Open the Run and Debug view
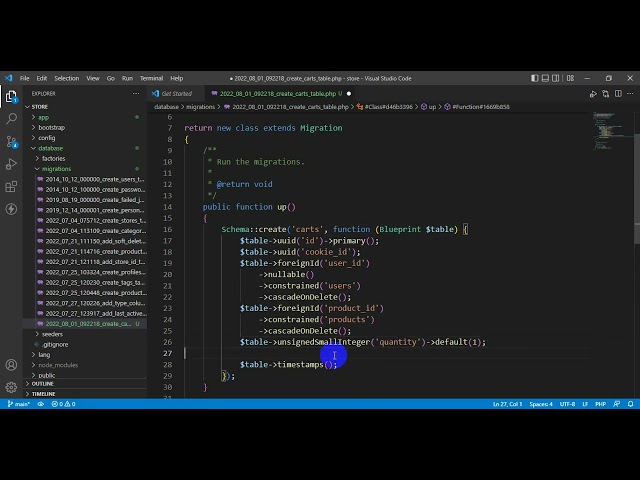 click(x=11, y=164)
